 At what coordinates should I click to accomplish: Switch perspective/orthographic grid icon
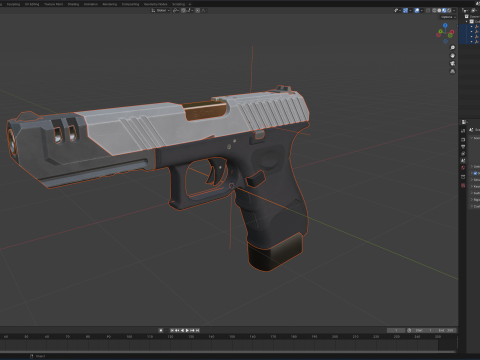(452, 71)
